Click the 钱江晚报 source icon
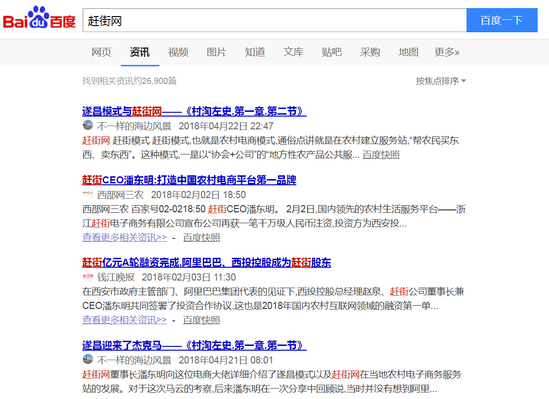 click(x=88, y=276)
